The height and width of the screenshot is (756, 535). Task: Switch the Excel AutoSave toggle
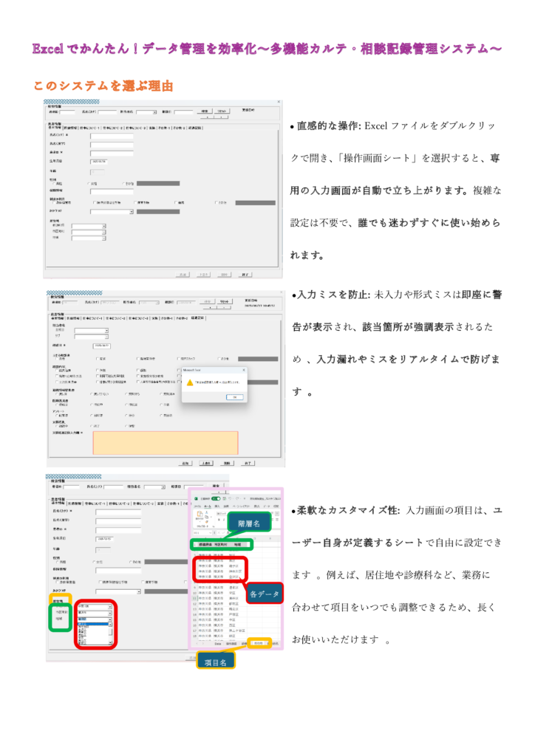point(216,499)
